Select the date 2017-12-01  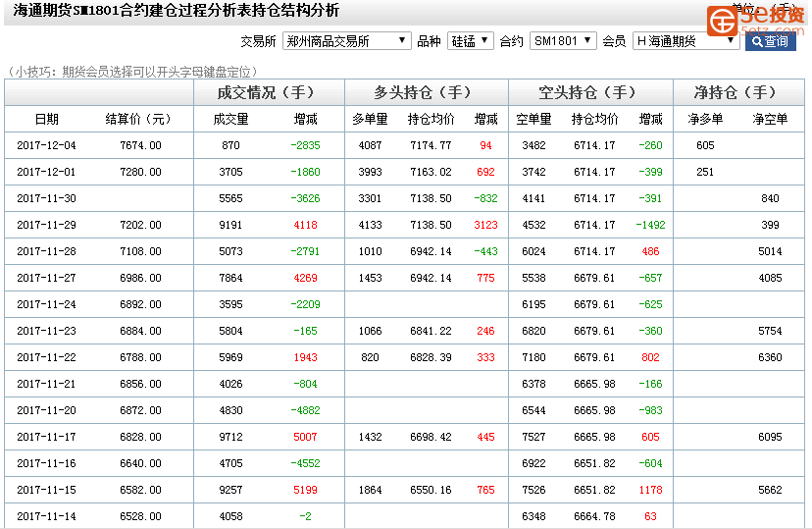coord(47,172)
